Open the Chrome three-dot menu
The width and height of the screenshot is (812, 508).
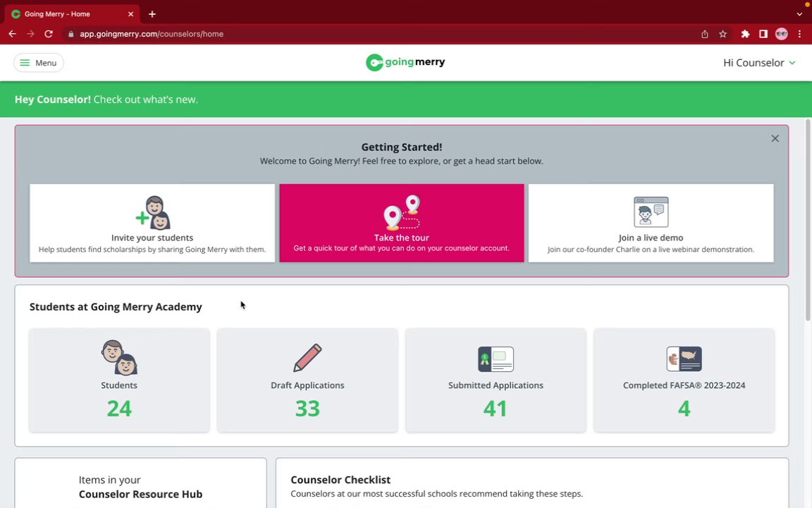(799, 34)
